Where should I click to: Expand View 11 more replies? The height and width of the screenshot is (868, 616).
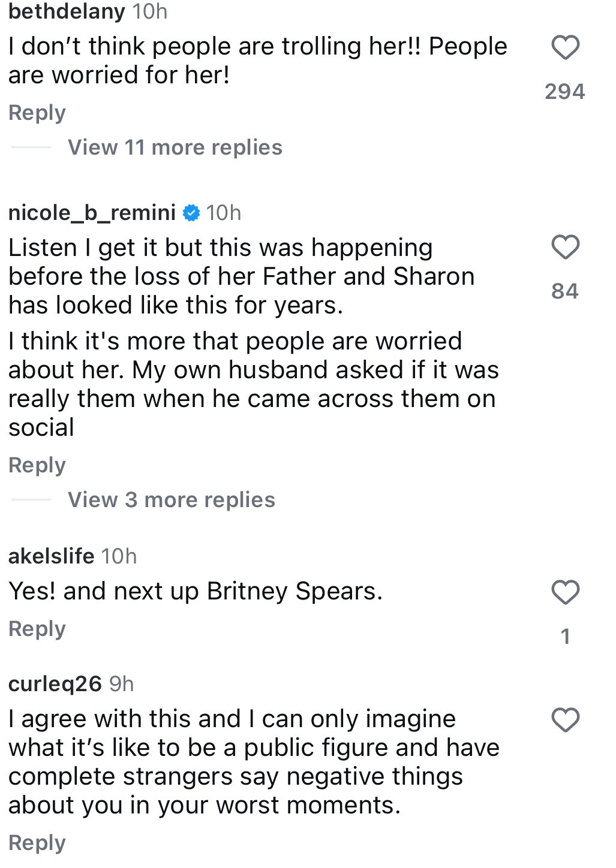(175, 147)
